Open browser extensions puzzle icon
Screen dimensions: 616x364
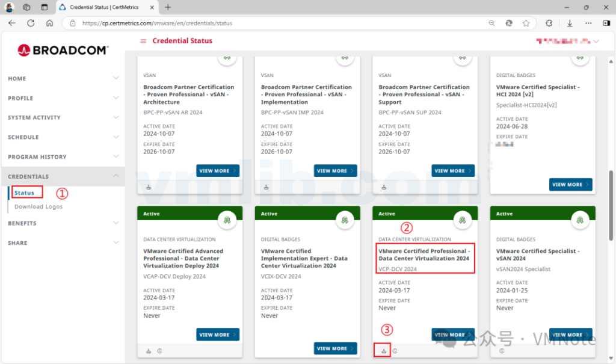coord(549,23)
